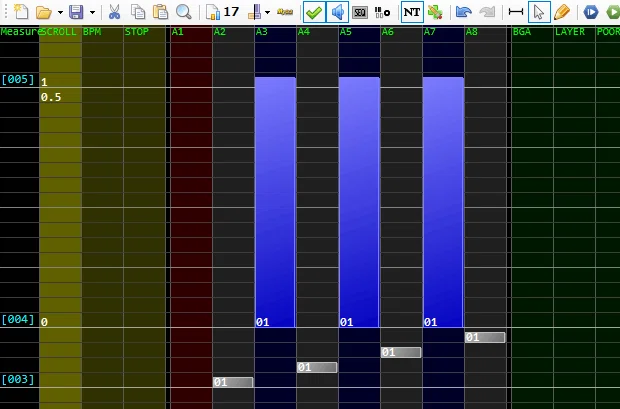The height and width of the screenshot is (409, 620).
Task: Select the 01 note in column A4
Action: click(x=317, y=367)
